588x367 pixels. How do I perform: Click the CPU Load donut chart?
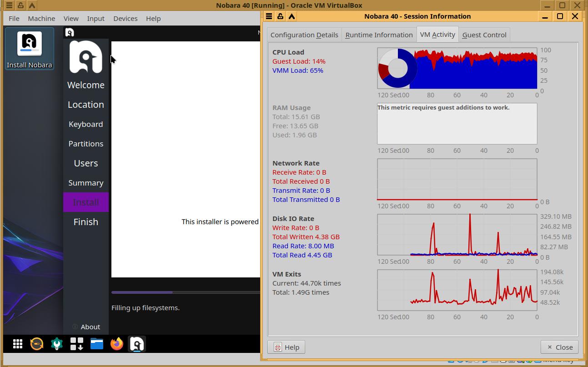(x=397, y=68)
